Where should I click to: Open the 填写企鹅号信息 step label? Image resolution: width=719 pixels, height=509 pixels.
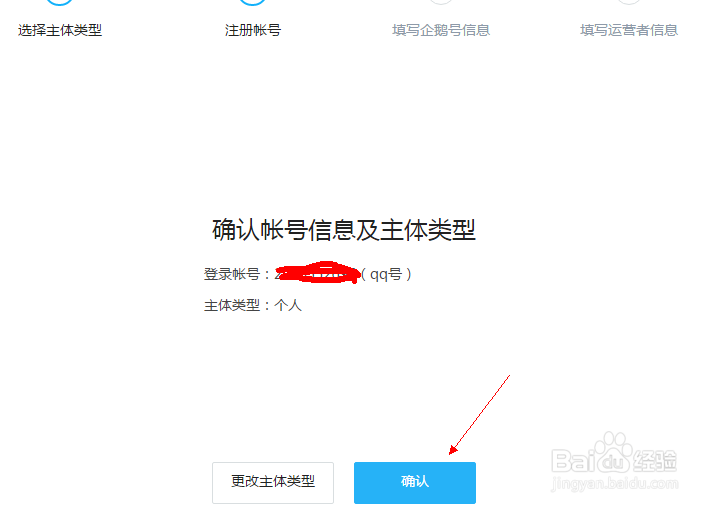441,30
